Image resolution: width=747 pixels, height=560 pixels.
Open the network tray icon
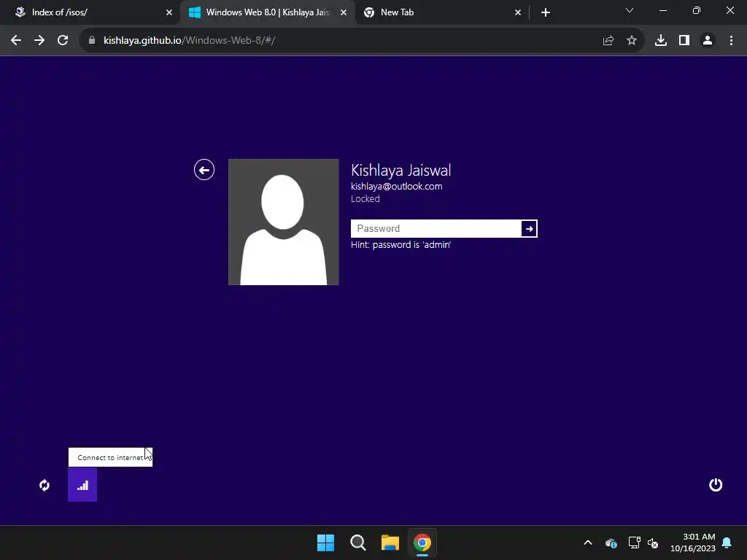[634, 542]
